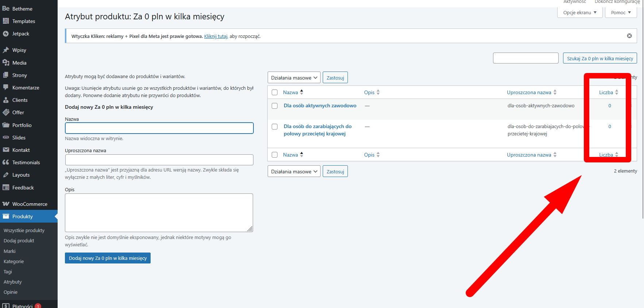644x308 pixels.
Task: Toggle the select-all checkbox in table header
Action: [x=275, y=92]
